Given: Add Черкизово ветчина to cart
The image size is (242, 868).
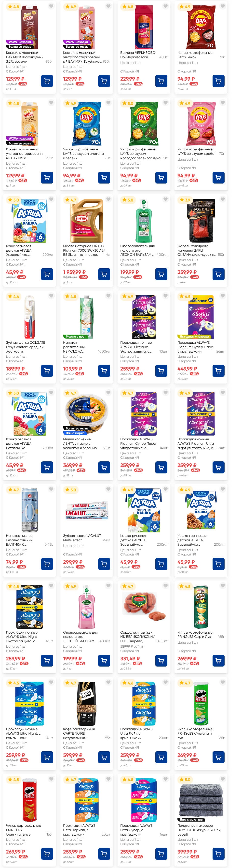Looking at the screenshot, I should (x=161, y=81).
